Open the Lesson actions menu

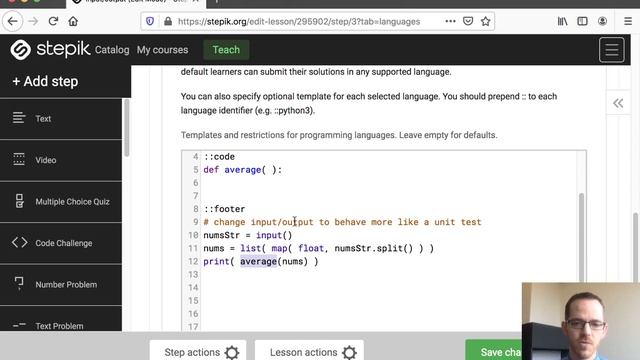click(309, 350)
